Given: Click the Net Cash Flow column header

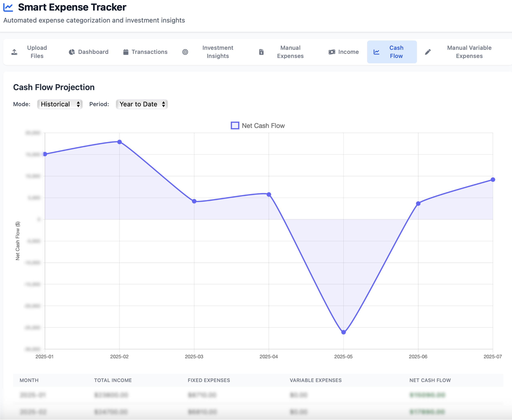Looking at the screenshot, I should [430, 380].
